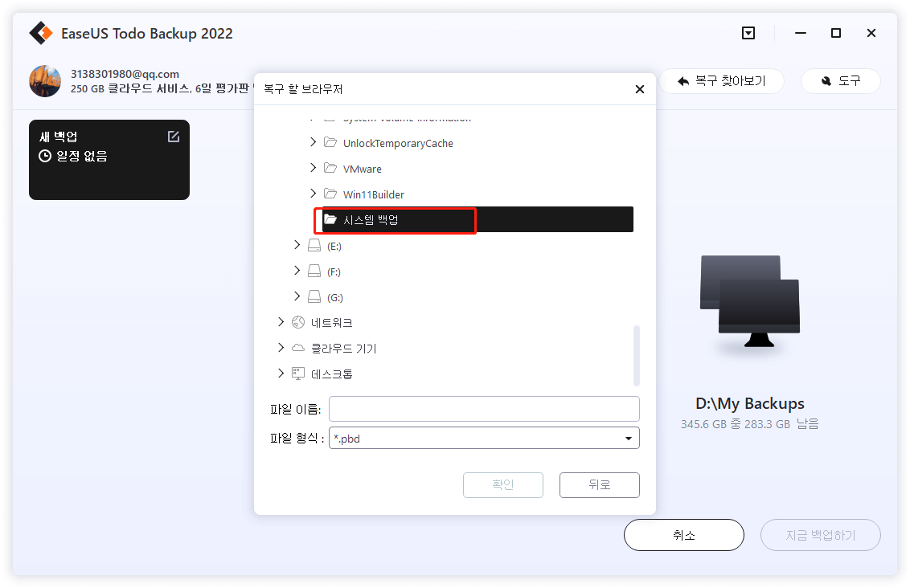Click the monitor icon beside 데스크톱
Viewport: 910px width, 588px height.
[297, 374]
